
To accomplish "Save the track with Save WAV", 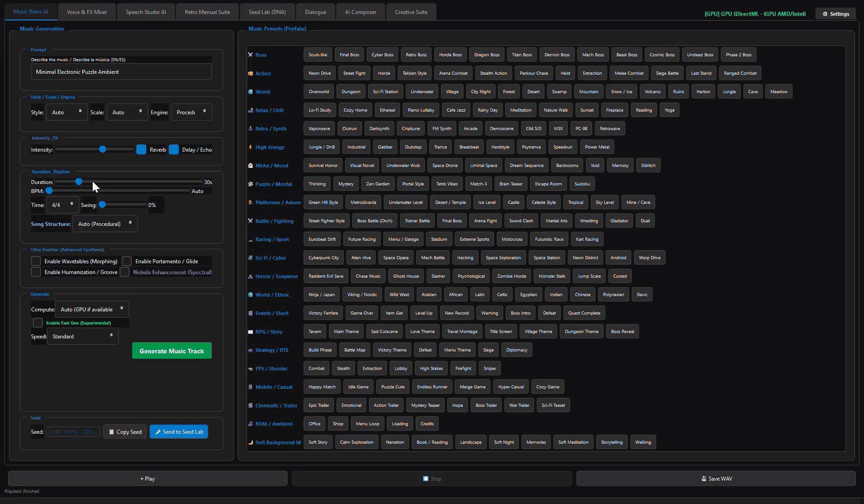I will pyautogui.click(x=716, y=479).
